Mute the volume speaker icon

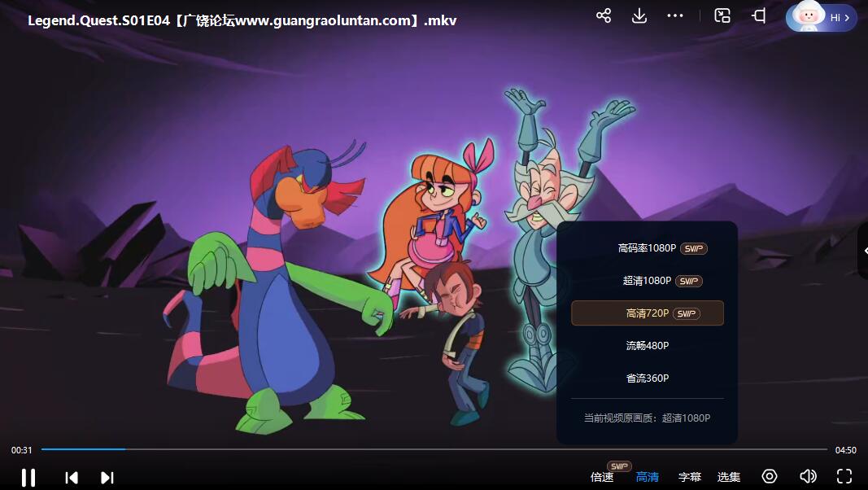[x=809, y=476]
